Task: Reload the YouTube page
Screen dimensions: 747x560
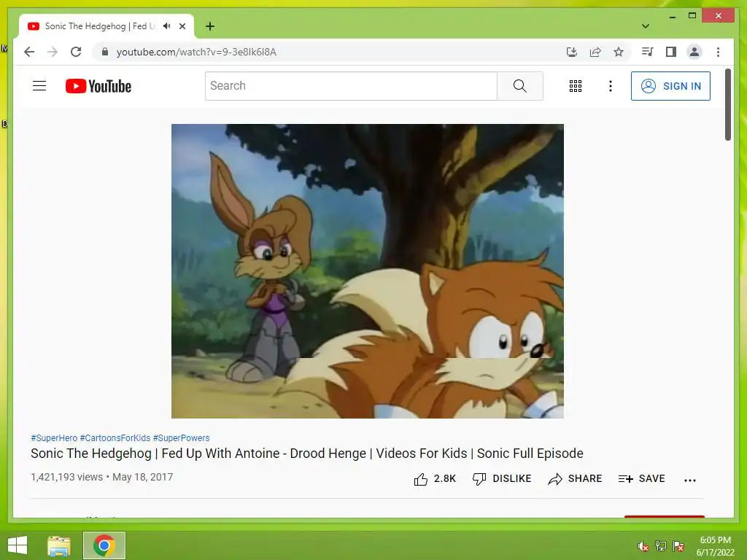Action: point(76,52)
